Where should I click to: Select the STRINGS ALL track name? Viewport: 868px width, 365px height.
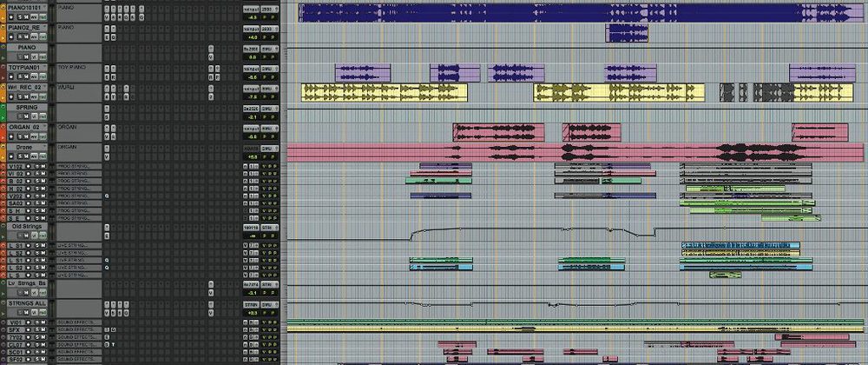tap(27, 303)
